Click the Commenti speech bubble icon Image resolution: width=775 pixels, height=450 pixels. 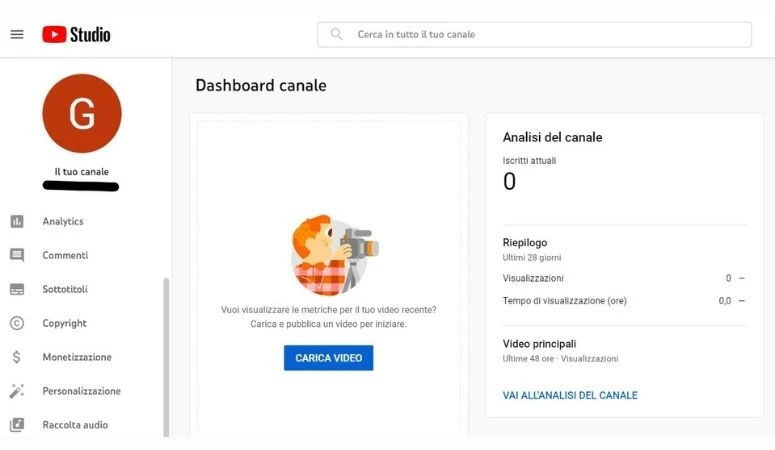(x=17, y=255)
